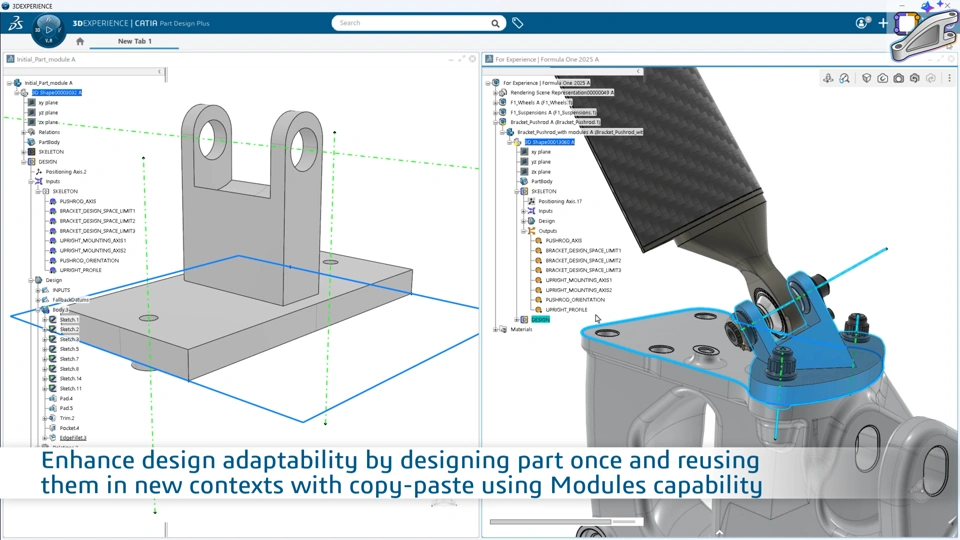Select F1_Suspensions A in right tree
This screenshot has width=960, height=540.
tap(553, 113)
